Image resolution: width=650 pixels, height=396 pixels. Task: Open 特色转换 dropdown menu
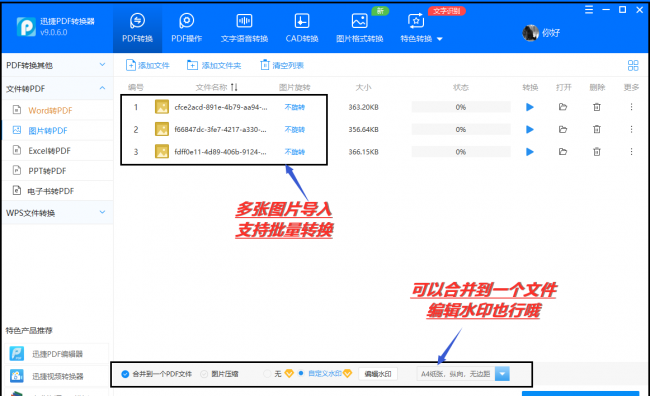tap(421, 29)
